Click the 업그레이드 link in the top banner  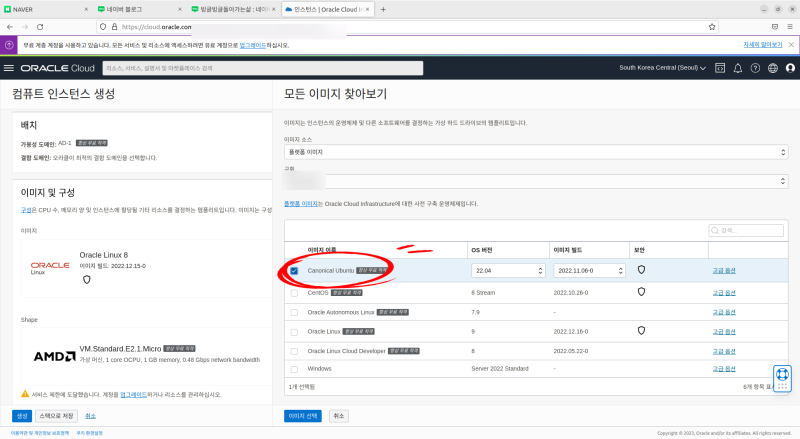point(253,45)
